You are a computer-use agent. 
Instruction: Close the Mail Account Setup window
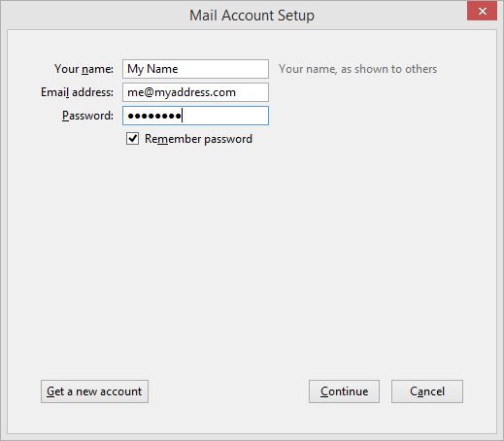click(482, 11)
